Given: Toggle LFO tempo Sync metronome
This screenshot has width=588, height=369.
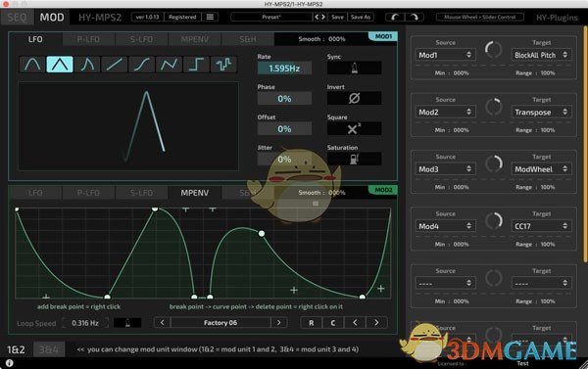Looking at the screenshot, I should click(354, 69).
